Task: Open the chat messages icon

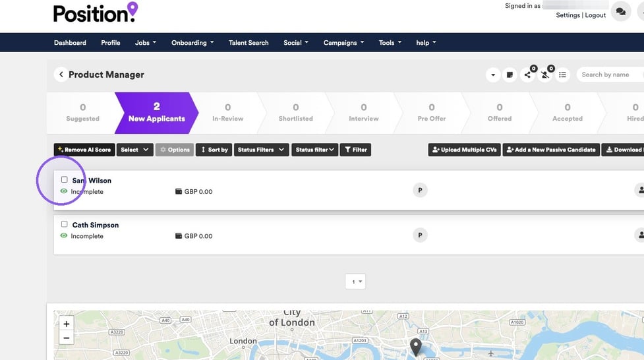Action: (620, 11)
